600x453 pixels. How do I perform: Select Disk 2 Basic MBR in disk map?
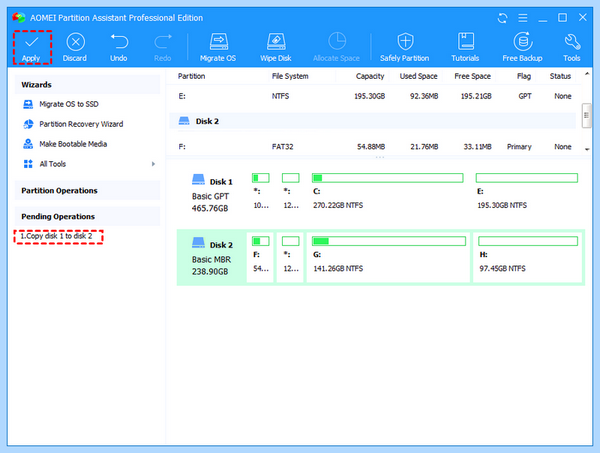pos(212,256)
